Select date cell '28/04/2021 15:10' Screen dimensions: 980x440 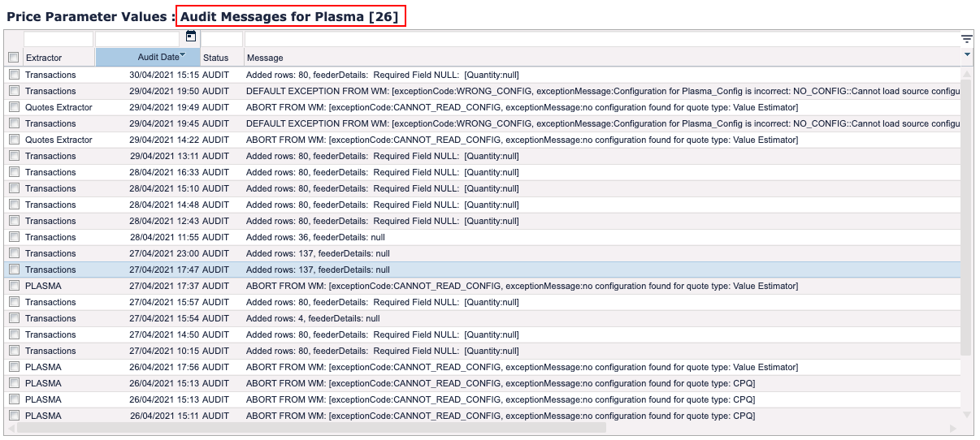[164, 188]
